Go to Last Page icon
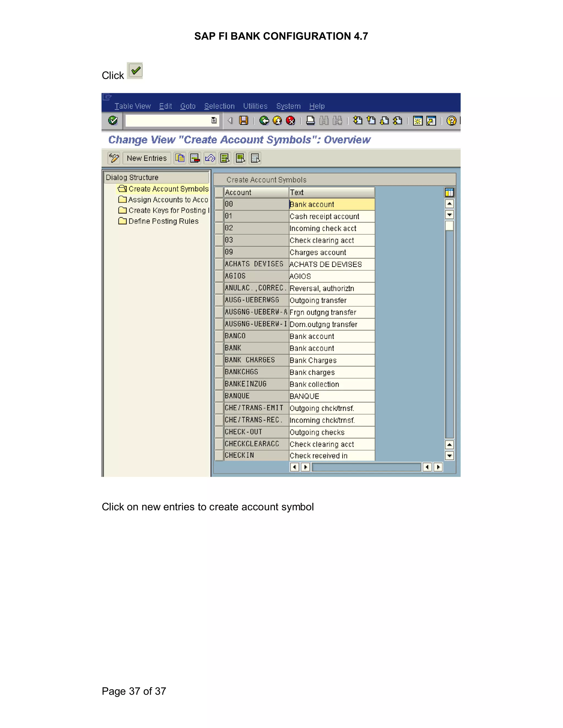The height and width of the screenshot is (728, 563). tap(398, 120)
